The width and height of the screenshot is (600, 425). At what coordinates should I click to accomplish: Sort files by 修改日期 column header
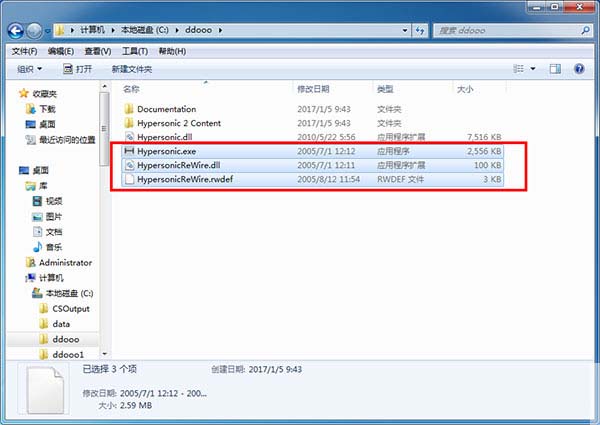click(313, 90)
